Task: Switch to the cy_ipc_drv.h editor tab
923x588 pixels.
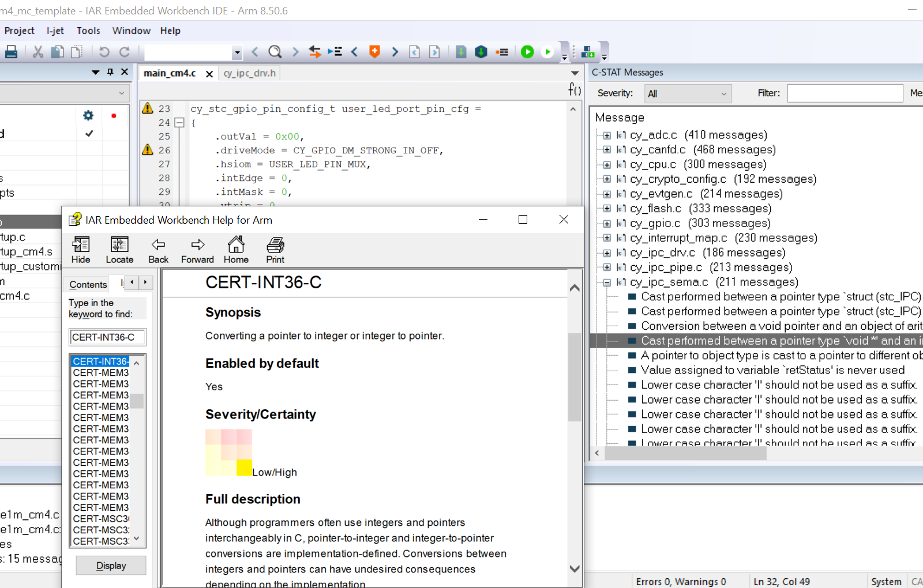Action: (x=249, y=73)
